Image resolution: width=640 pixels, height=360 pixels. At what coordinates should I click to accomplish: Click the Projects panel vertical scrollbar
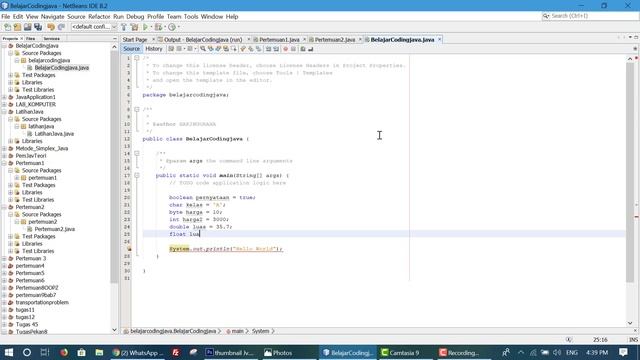[x=114, y=167]
